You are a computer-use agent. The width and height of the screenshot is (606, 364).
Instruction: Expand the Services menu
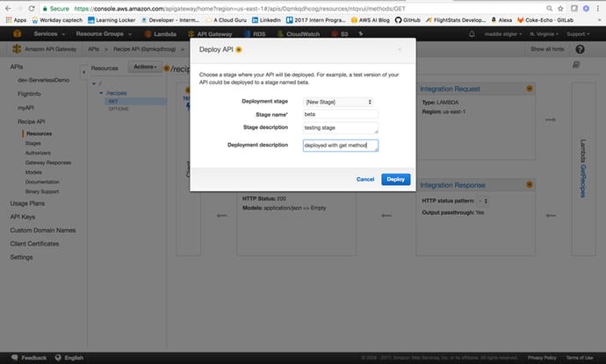click(x=49, y=34)
